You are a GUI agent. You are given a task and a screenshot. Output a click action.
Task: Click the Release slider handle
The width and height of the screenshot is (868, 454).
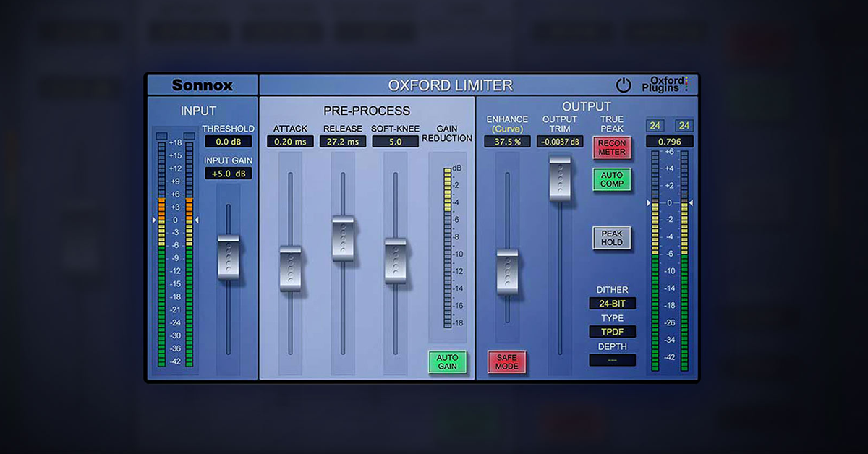(342, 238)
